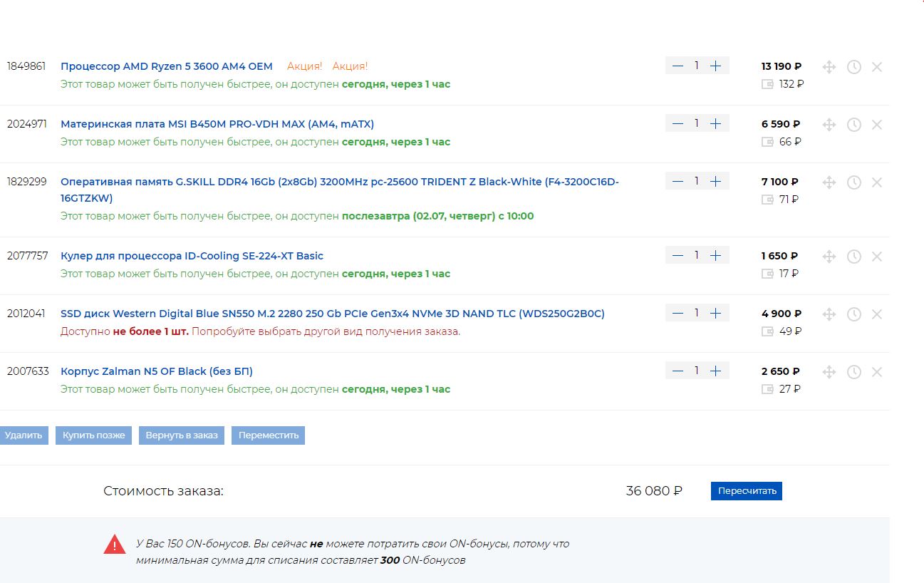
Task: Click buy-later clock icon for G.SKILL memory
Action: pyautogui.click(x=854, y=182)
